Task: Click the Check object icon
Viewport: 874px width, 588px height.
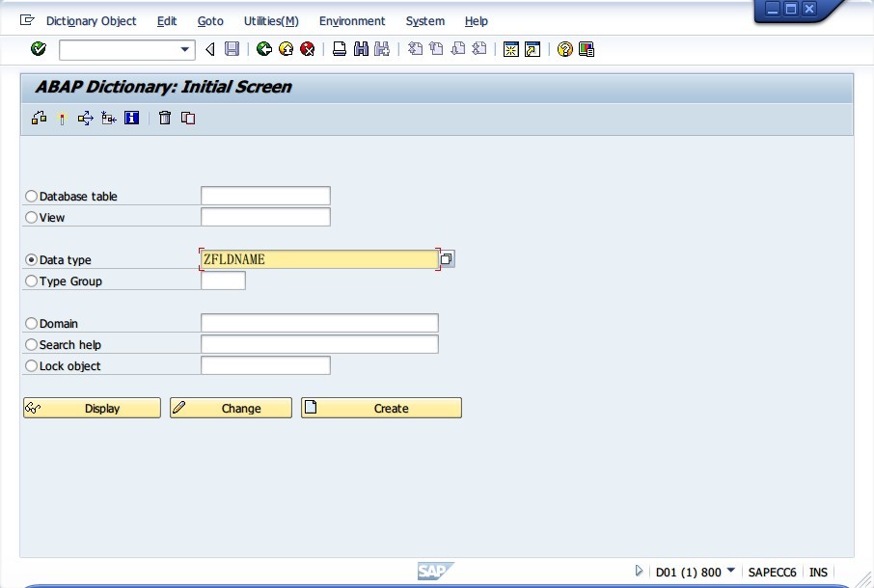Action: (39, 118)
